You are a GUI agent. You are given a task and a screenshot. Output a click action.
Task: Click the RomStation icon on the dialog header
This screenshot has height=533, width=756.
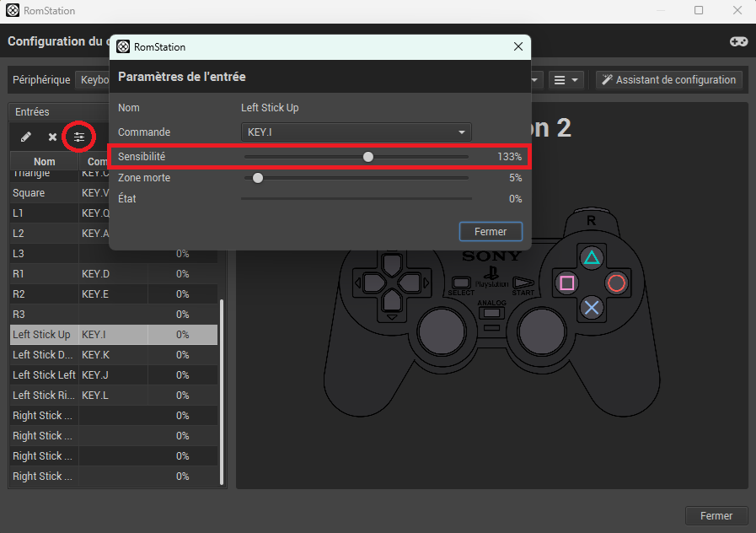[125, 46]
